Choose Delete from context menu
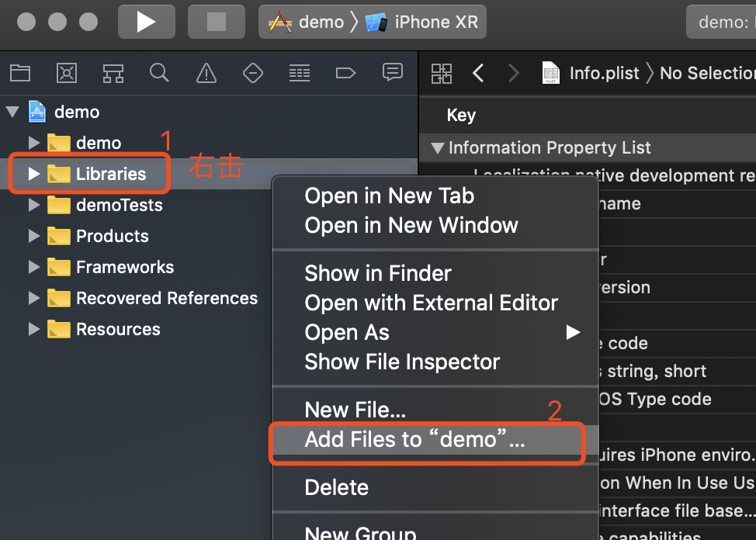The width and height of the screenshot is (756, 540). 435,487
